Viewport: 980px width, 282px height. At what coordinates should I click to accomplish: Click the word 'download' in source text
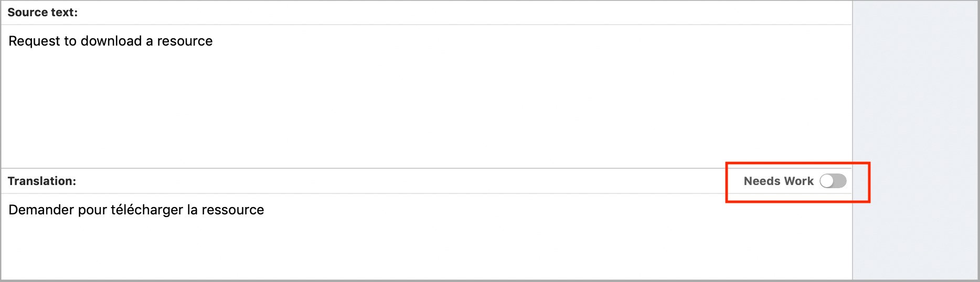(x=111, y=41)
